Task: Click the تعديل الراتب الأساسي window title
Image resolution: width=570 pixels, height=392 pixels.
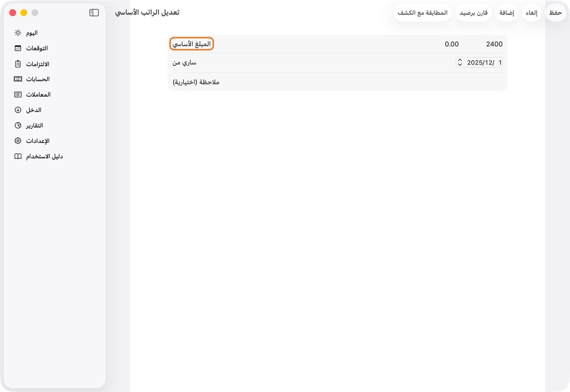Action: (x=147, y=13)
